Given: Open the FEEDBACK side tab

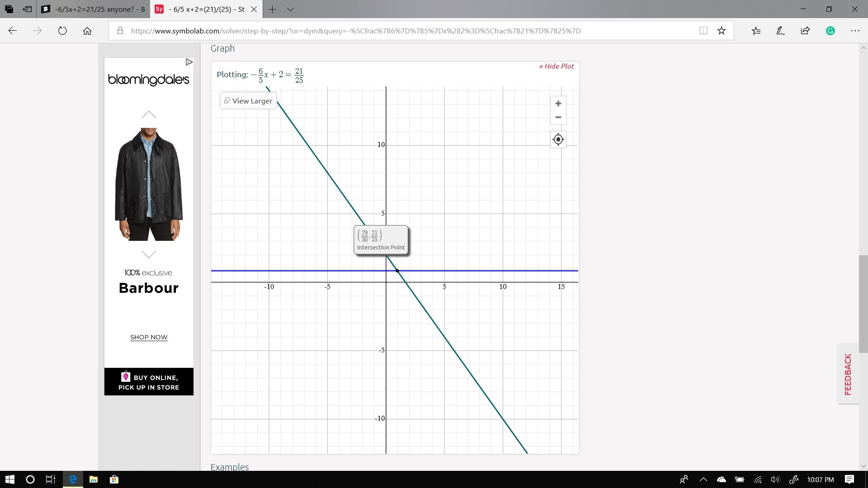Looking at the screenshot, I should click(x=848, y=374).
